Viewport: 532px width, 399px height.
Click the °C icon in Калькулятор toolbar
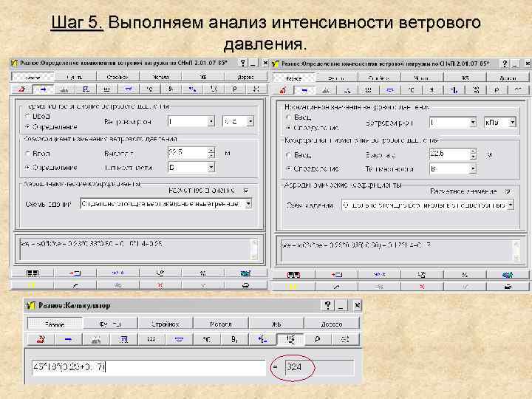tap(207, 339)
